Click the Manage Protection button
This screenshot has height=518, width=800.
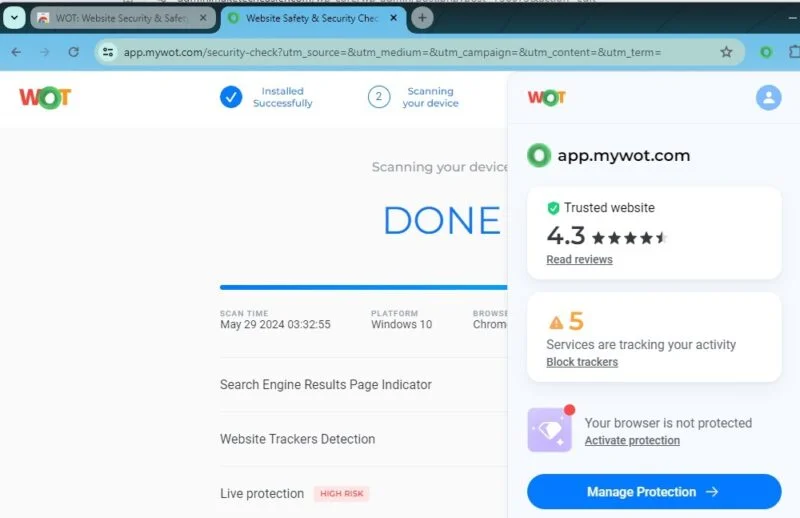[654, 491]
